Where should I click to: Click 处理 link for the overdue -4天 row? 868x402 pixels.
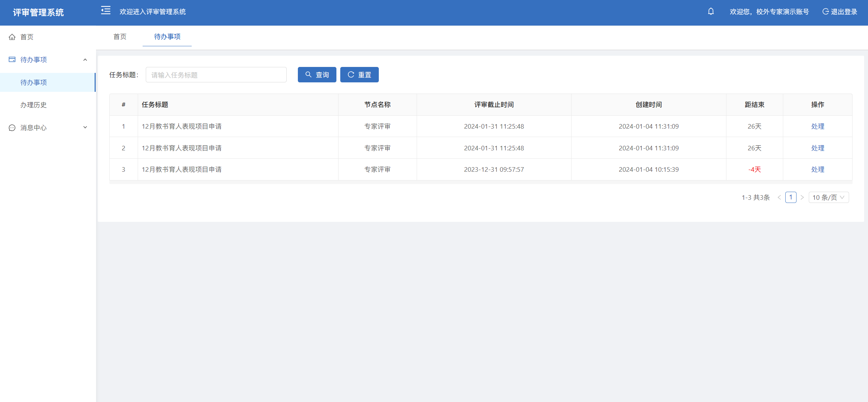tap(817, 169)
